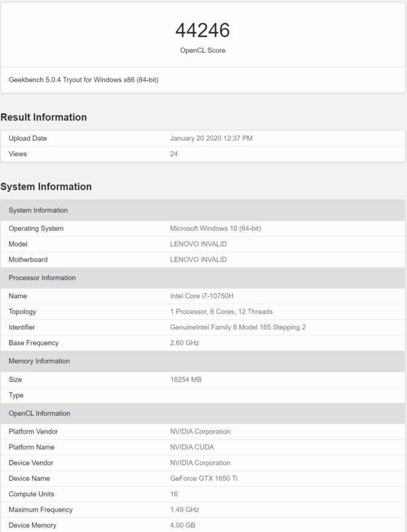
Task: Click the GenuineIntel Family 6 Model 165 identifier
Action: click(x=238, y=327)
